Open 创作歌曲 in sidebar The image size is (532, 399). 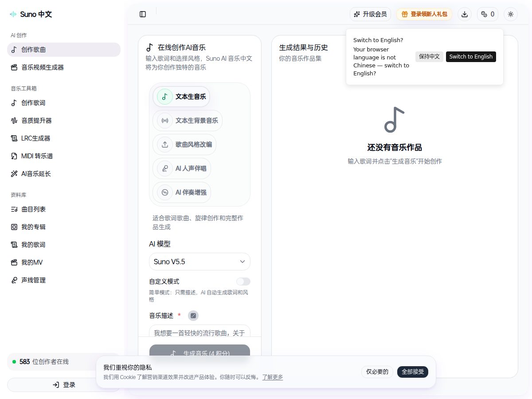pos(64,50)
